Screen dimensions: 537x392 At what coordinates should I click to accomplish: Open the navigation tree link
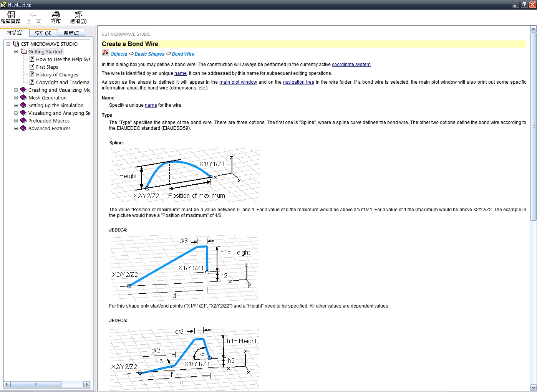[298, 82]
